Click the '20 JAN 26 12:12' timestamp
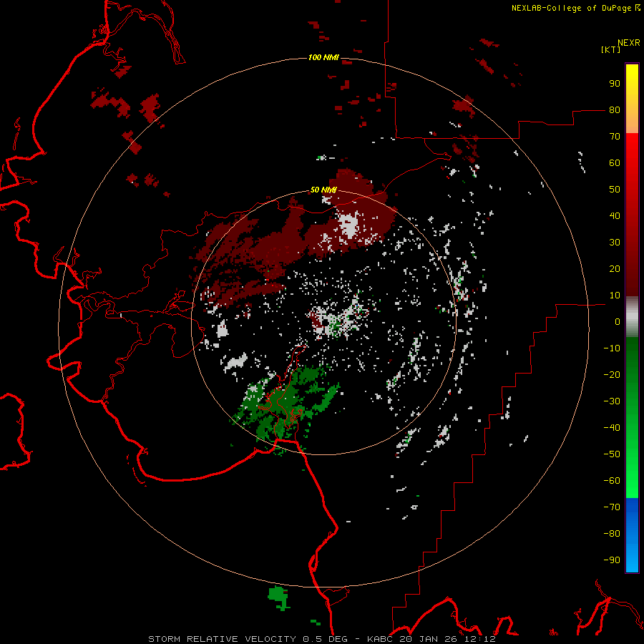Viewport: 644px width, 644px height. coord(448,639)
